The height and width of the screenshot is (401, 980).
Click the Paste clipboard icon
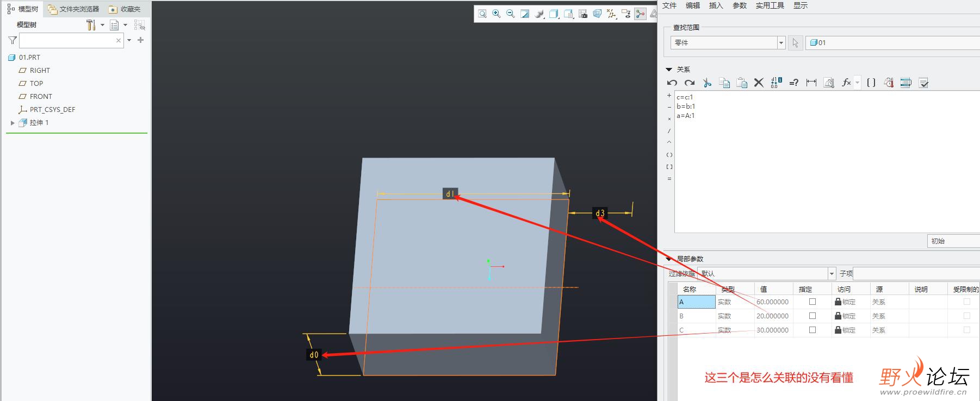pyautogui.click(x=742, y=83)
